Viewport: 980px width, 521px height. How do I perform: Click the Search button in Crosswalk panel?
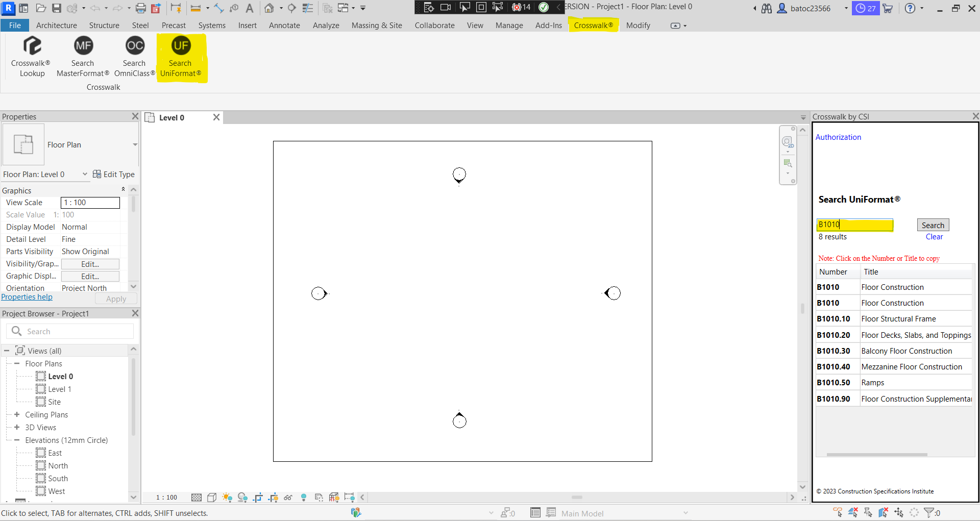[933, 225]
